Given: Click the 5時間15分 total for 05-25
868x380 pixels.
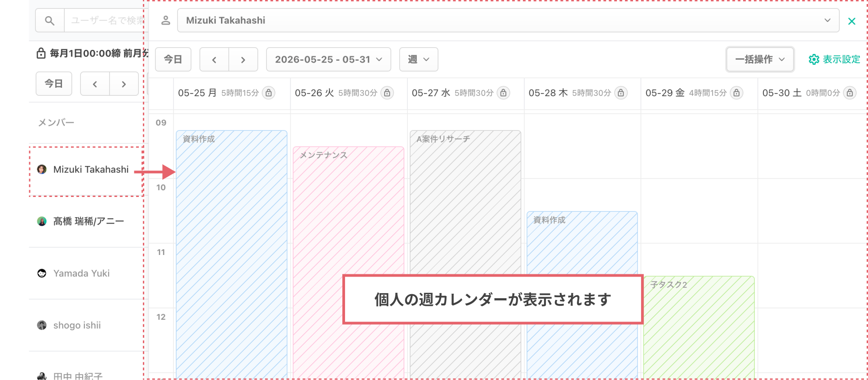Looking at the screenshot, I should click(240, 93).
